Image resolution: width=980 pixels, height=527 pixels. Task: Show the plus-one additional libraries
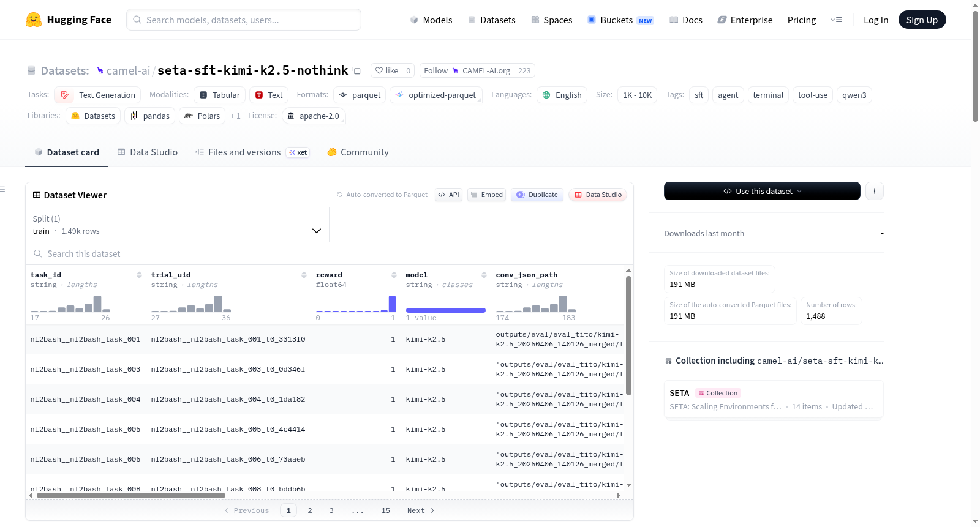(235, 116)
